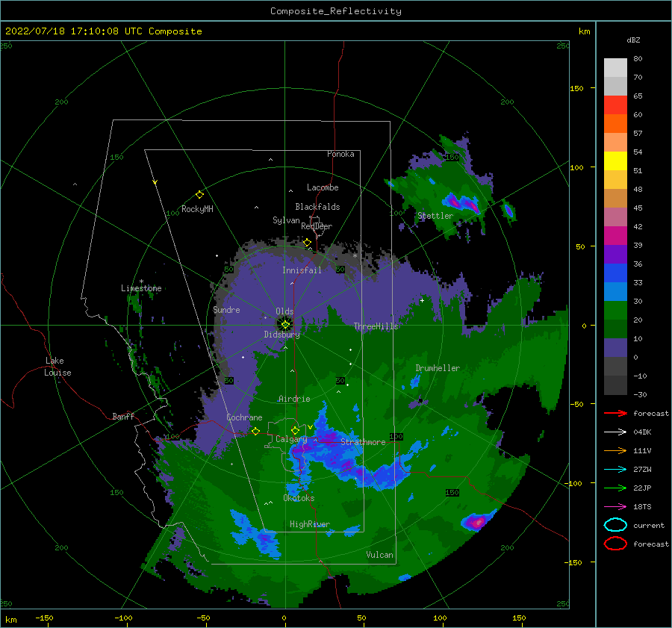672x628 pixels.
Task: Click the white 04DK arrow in legend
Action: (615, 432)
